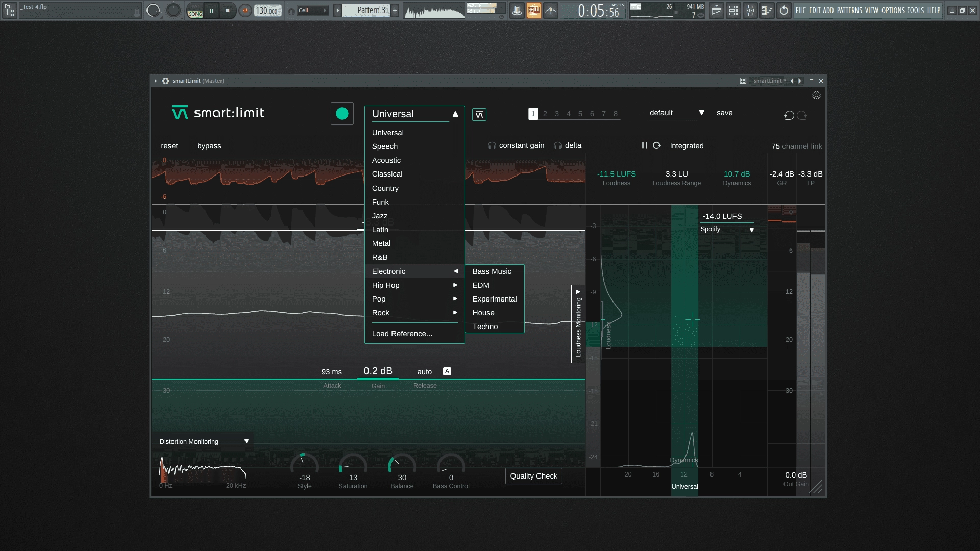This screenshot has width=980, height=551.
Task: Open the Spotify loudness target dropdown
Action: 727,229
